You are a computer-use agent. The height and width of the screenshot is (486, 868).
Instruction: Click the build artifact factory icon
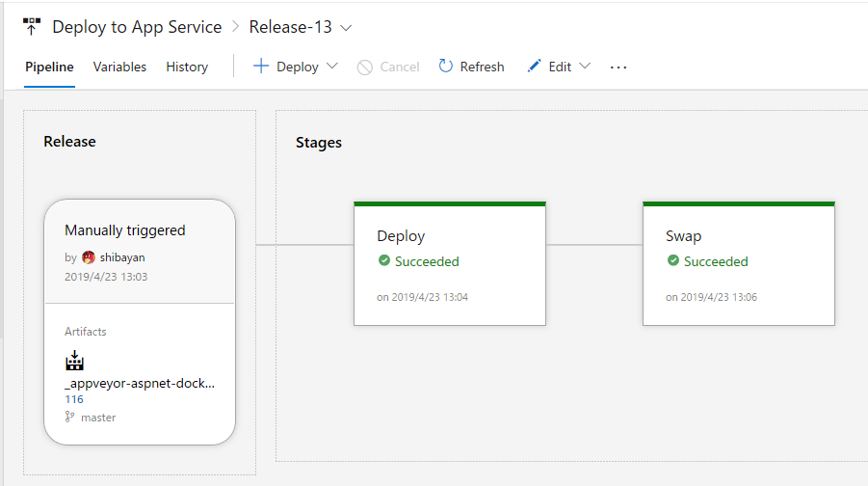74,362
